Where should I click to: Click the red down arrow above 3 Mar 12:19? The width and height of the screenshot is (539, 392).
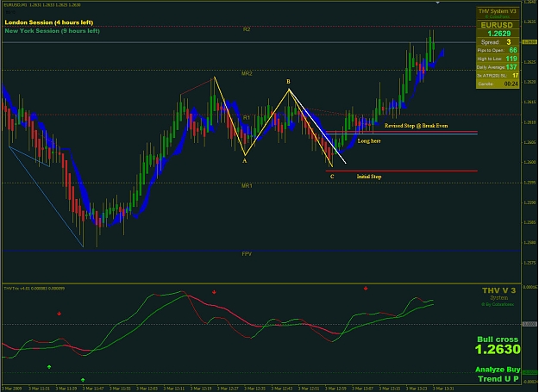(x=214, y=292)
